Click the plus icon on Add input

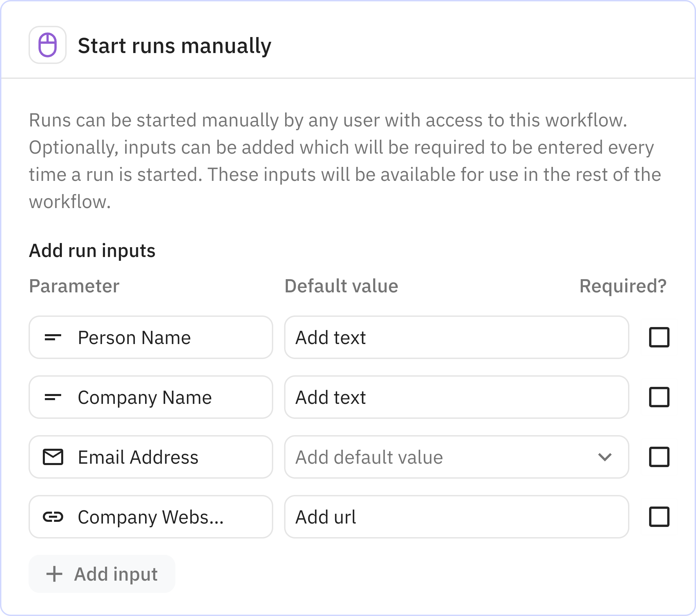[54, 574]
